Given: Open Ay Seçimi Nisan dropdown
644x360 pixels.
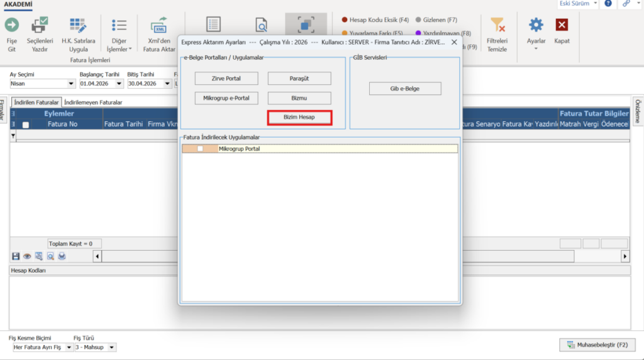Looking at the screenshot, I should coord(70,84).
